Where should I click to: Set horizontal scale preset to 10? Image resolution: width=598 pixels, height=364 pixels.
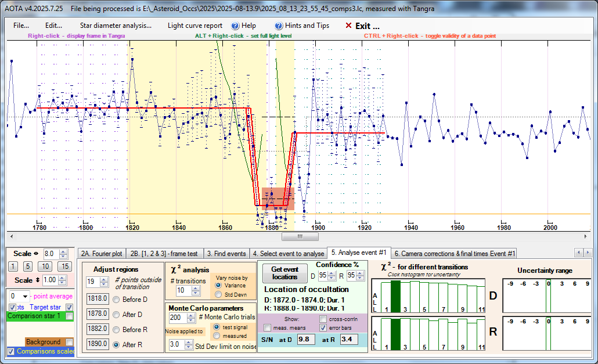[x=45, y=266]
